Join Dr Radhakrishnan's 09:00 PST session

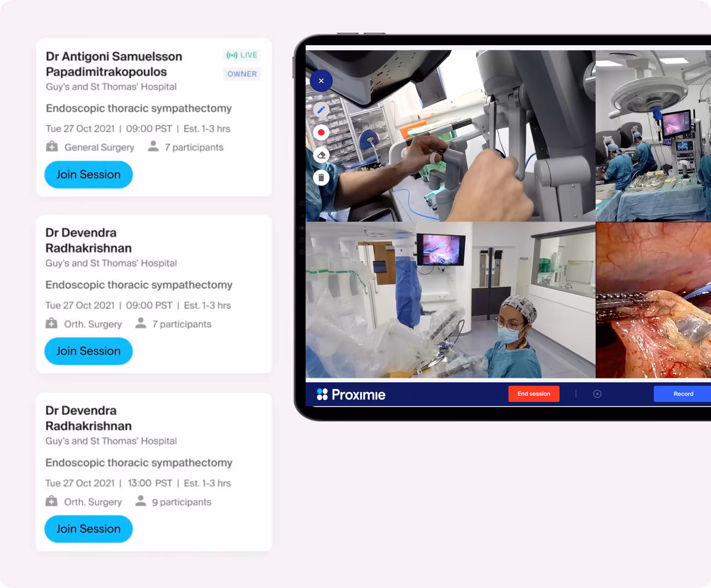pos(88,351)
